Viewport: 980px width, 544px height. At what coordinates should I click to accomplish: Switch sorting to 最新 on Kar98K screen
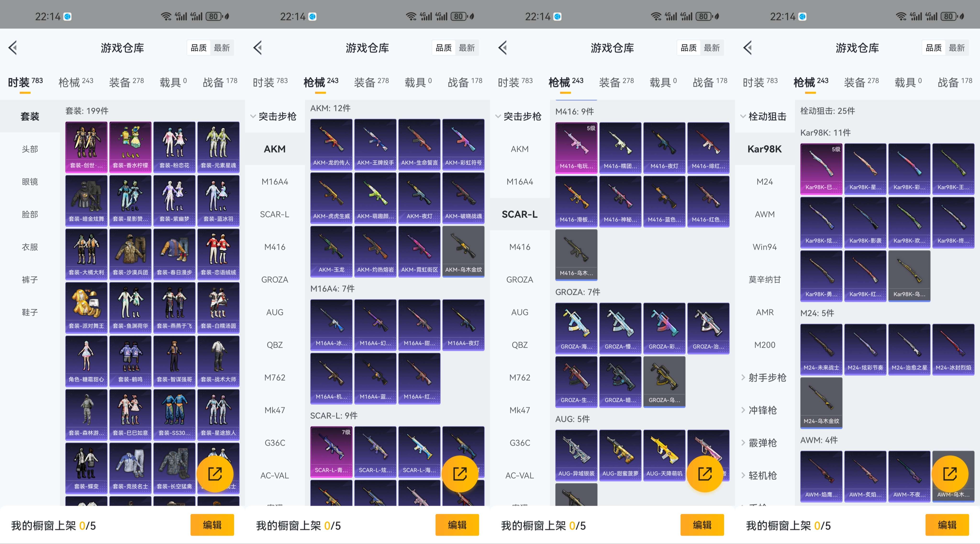(x=957, y=48)
